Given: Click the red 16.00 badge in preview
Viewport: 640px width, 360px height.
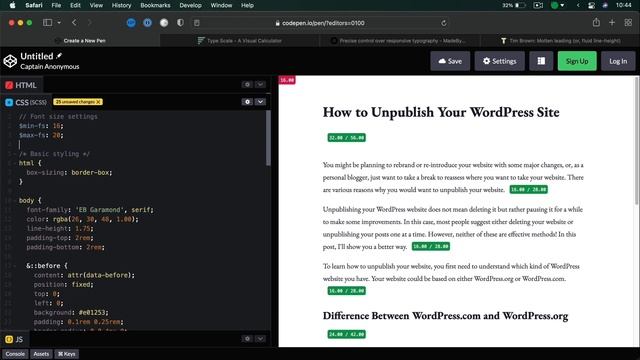Looking at the screenshot, I should [287, 80].
